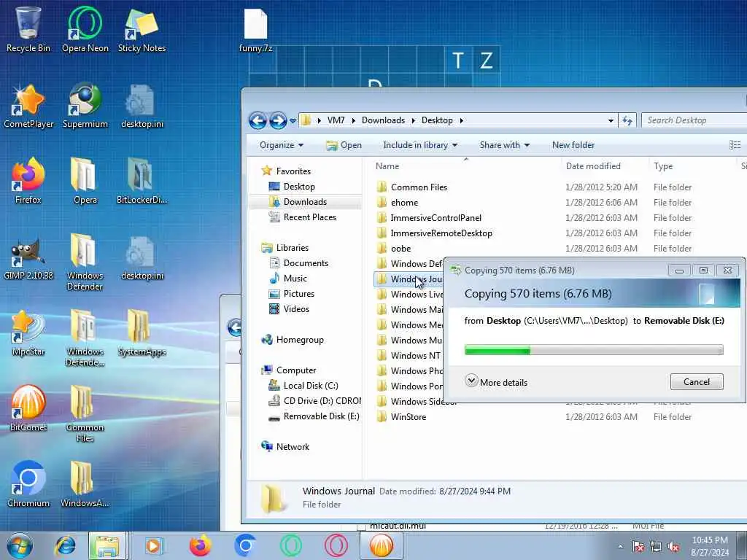Click the Explorer Back arrow button
Viewport: 747px width, 560px height.
[258, 120]
